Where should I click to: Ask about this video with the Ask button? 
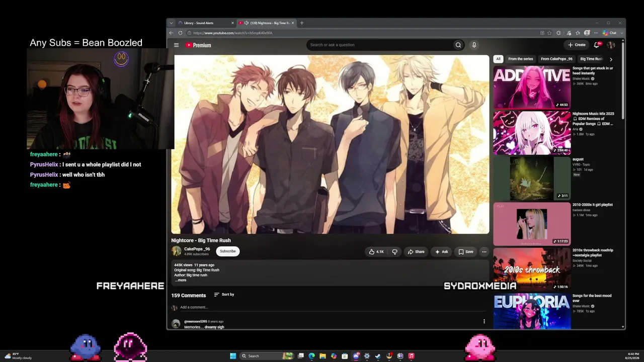point(441,251)
